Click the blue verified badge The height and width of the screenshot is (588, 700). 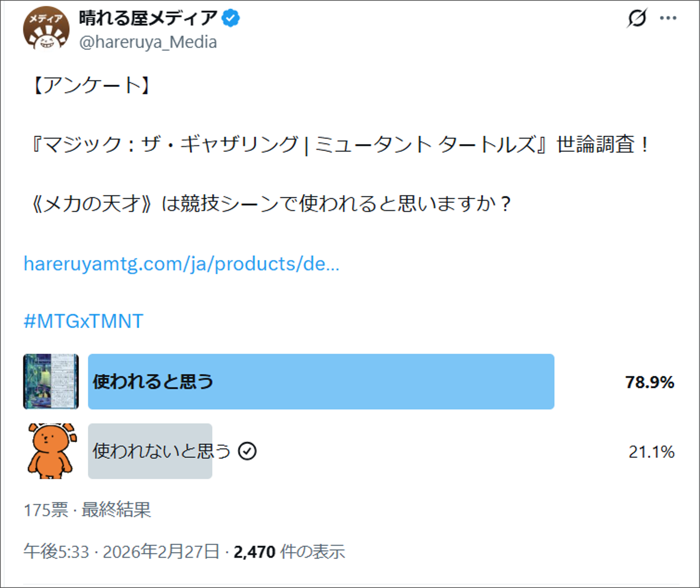tap(230, 18)
